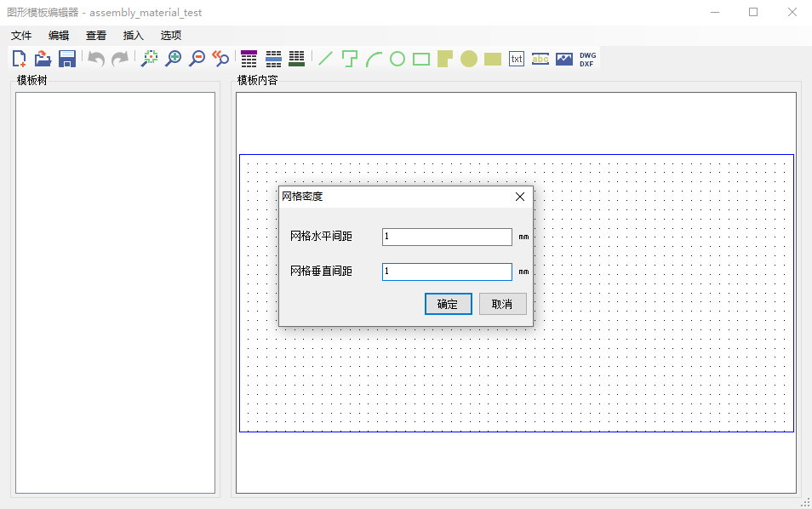Confirm grid density with 确定
Image resolution: width=812 pixels, height=509 pixels.
448,304
